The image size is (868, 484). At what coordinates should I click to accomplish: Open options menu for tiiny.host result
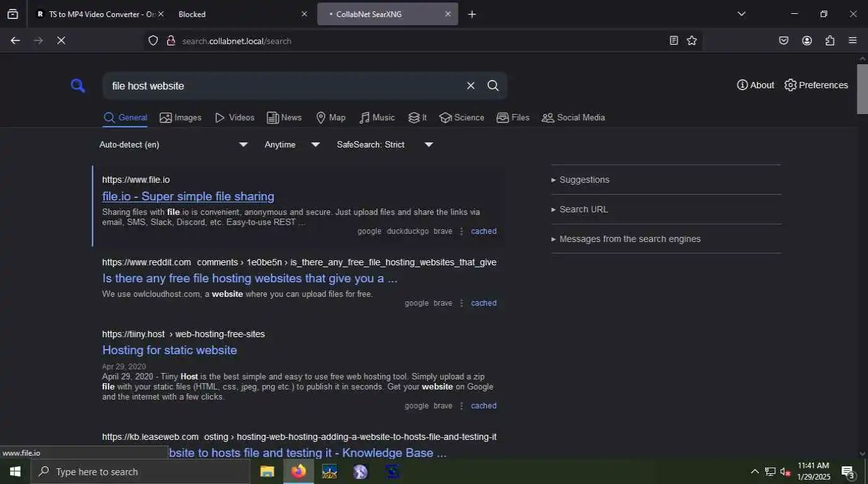(x=461, y=406)
